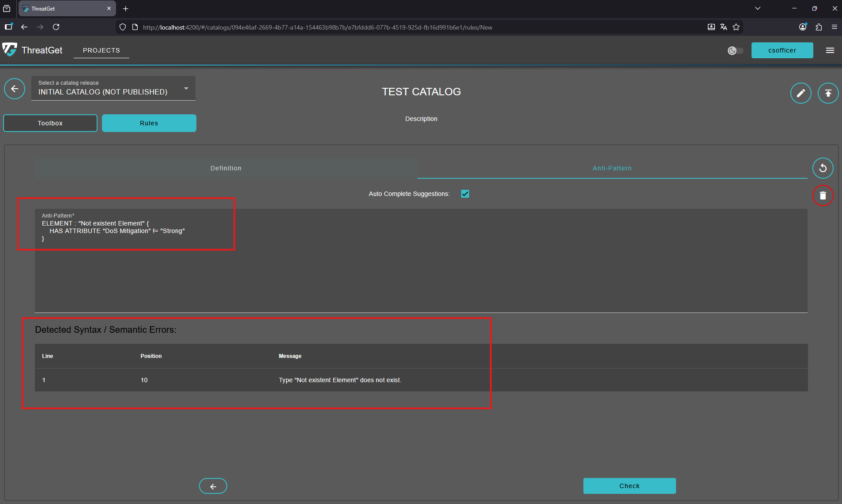Click the edit catalog pencil icon
The height and width of the screenshot is (504, 842).
(x=801, y=93)
